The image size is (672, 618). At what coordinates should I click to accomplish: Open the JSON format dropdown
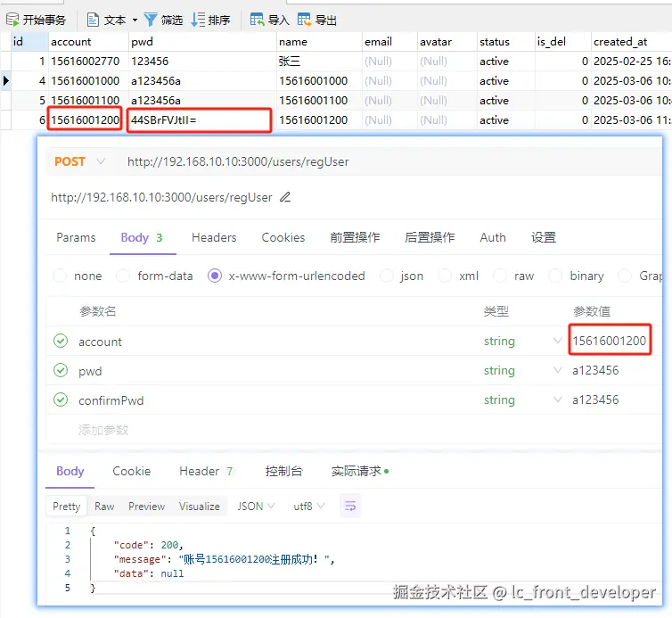coord(257,506)
